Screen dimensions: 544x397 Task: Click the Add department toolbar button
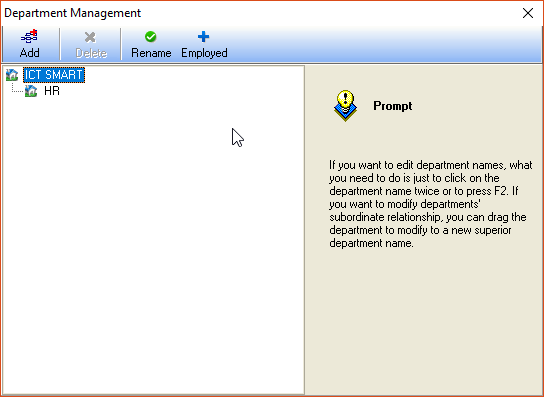(x=29, y=44)
